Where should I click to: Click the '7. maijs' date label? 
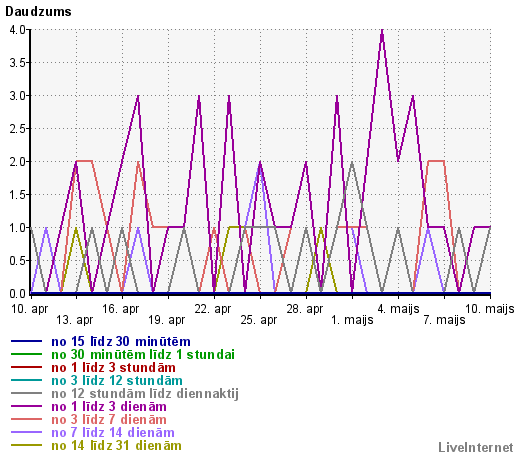(x=444, y=320)
